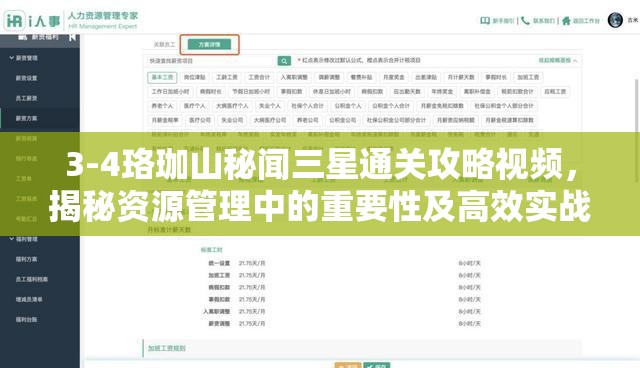Collapse the sidebar with the arrow icon

tap(72, 37)
